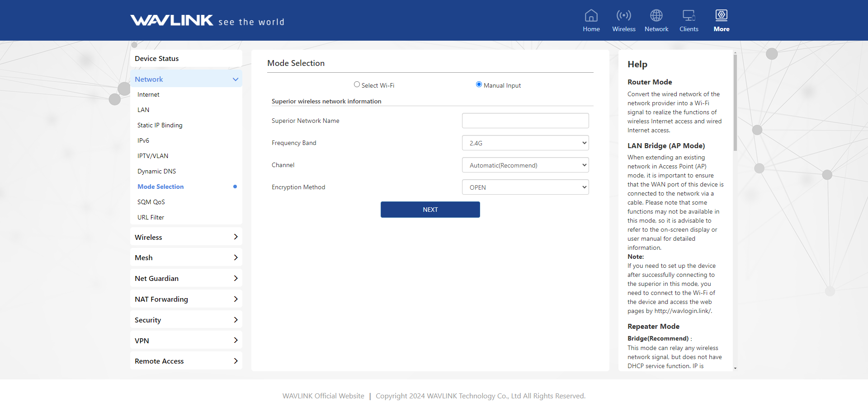
Task: Open the Frequency Band dropdown
Action: pyautogui.click(x=525, y=143)
